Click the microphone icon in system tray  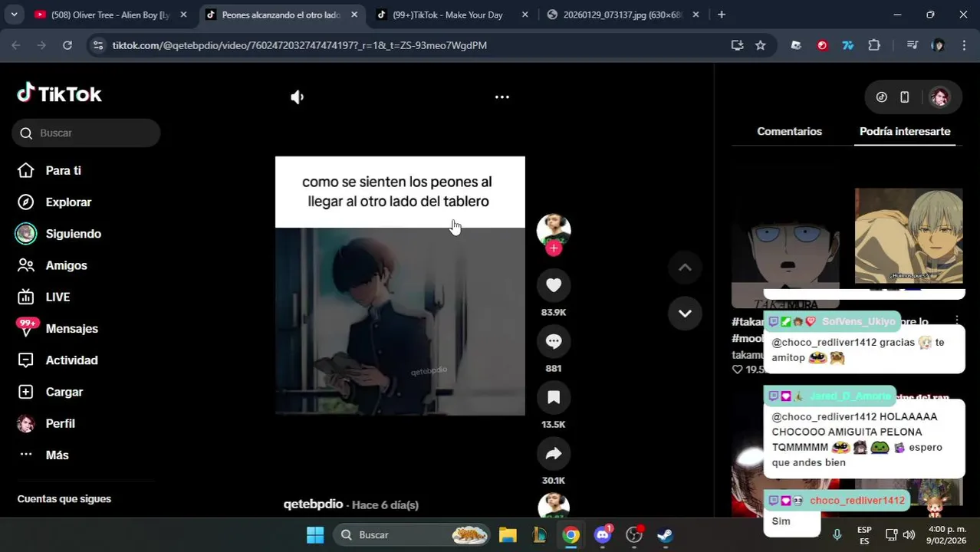pyautogui.click(x=837, y=535)
